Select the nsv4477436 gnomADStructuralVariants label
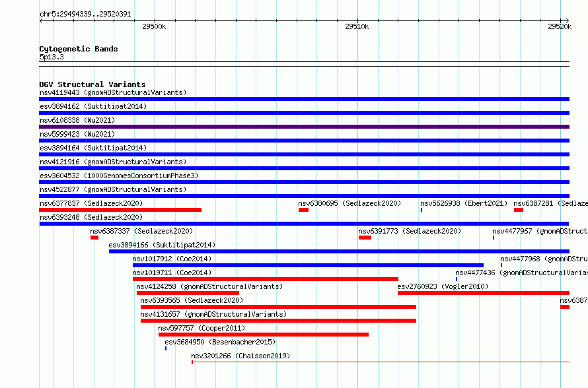 pos(522,273)
